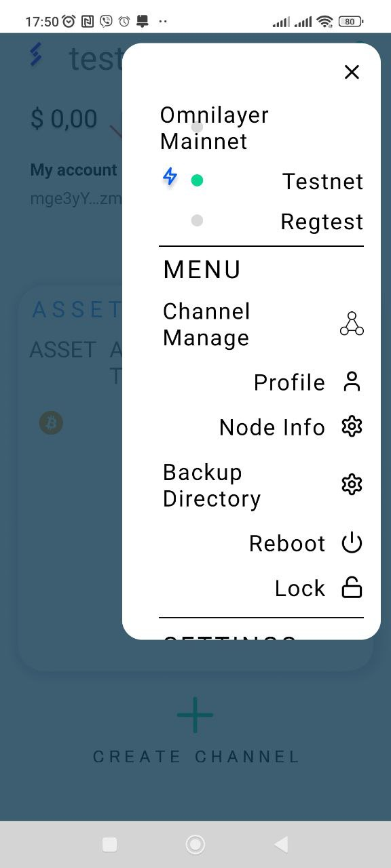Screen dimensions: 391x868
Task: Tap the Profile menu label
Action: coord(289,382)
